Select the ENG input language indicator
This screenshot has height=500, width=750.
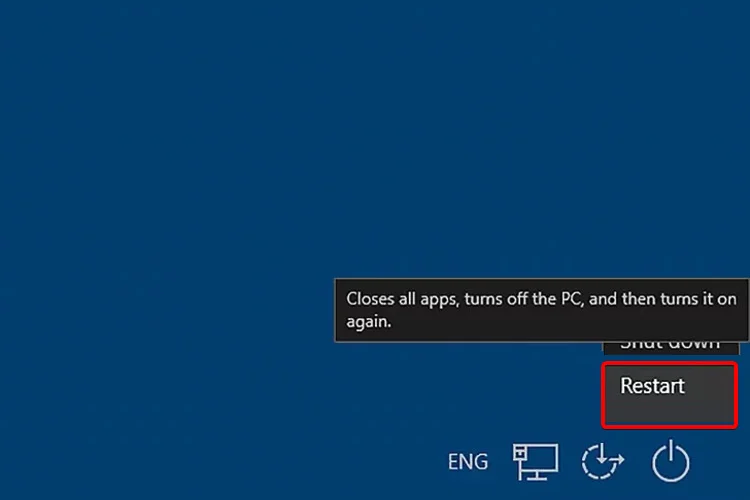point(468,462)
